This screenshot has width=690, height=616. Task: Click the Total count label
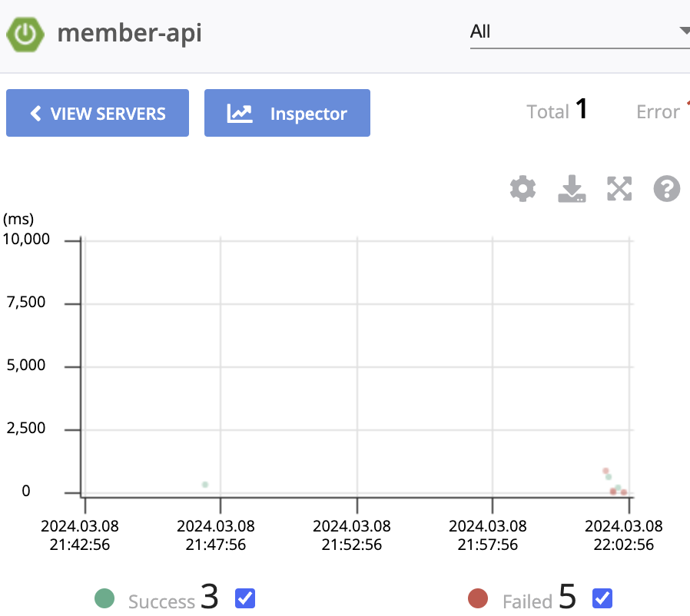pos(548,112)
